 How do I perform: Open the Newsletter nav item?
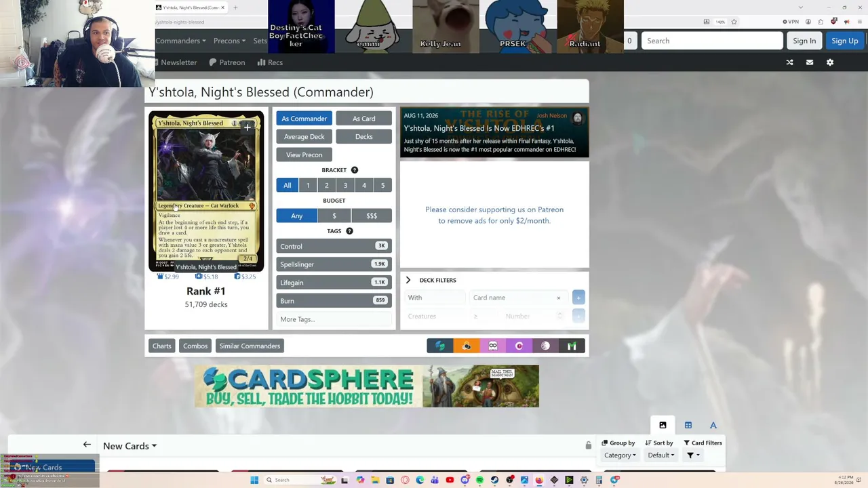click(176, 62)
